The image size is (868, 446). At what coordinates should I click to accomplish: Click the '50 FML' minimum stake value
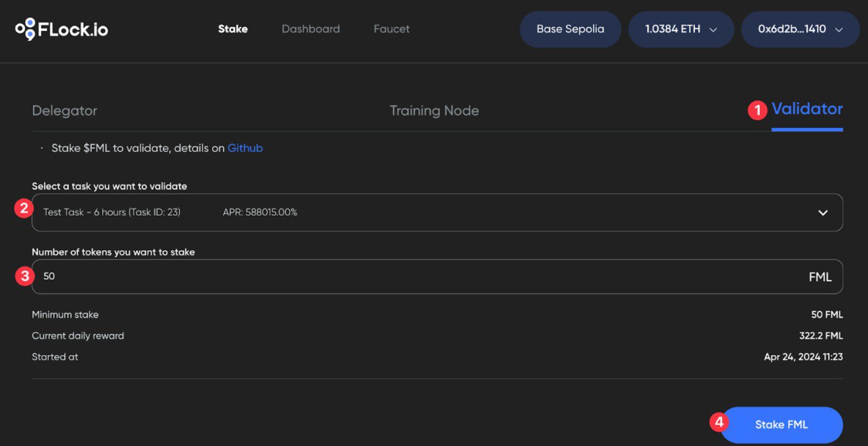pos(827,315)
